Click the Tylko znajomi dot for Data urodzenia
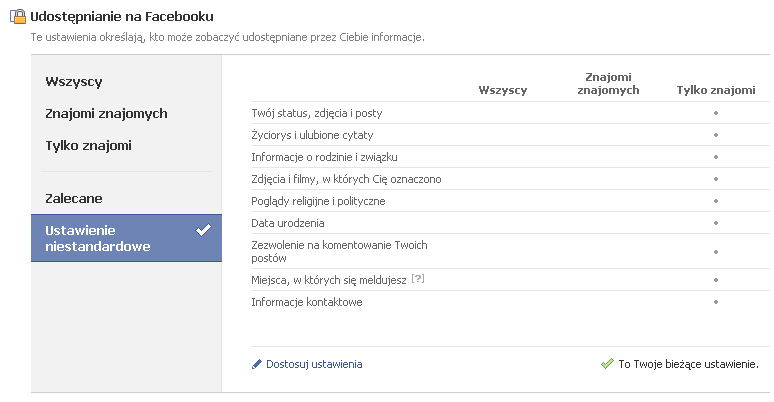This screenshot has width=774, height=402. point(716,223)
